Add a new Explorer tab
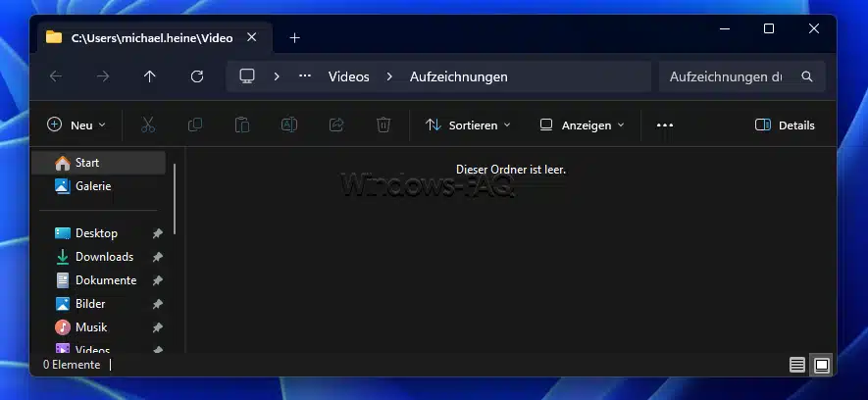The image size is (868, 400). [294, 37]
